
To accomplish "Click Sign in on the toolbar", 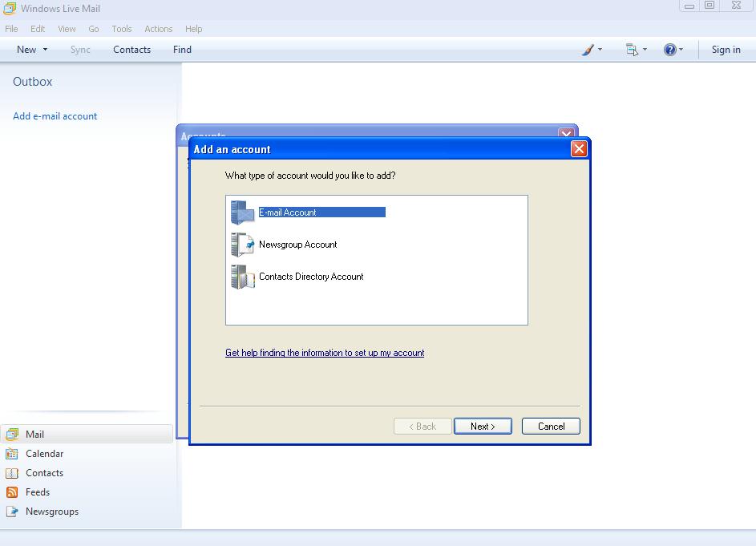I will [x=726, y=50].
